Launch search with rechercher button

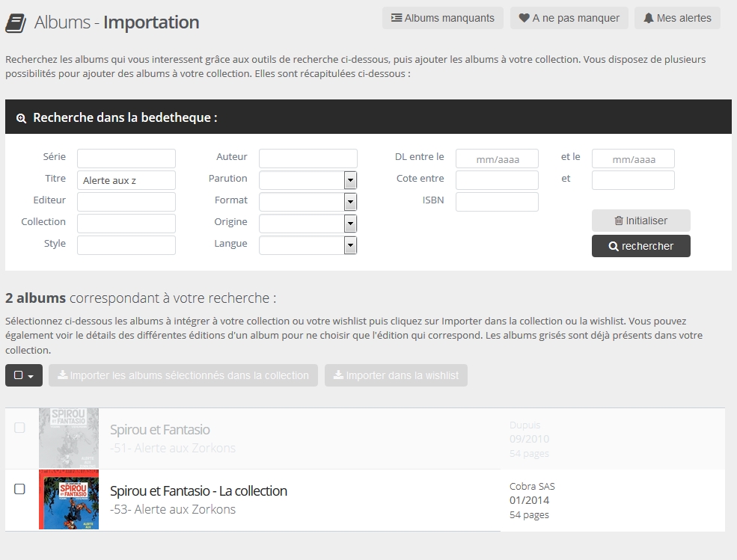640,246
